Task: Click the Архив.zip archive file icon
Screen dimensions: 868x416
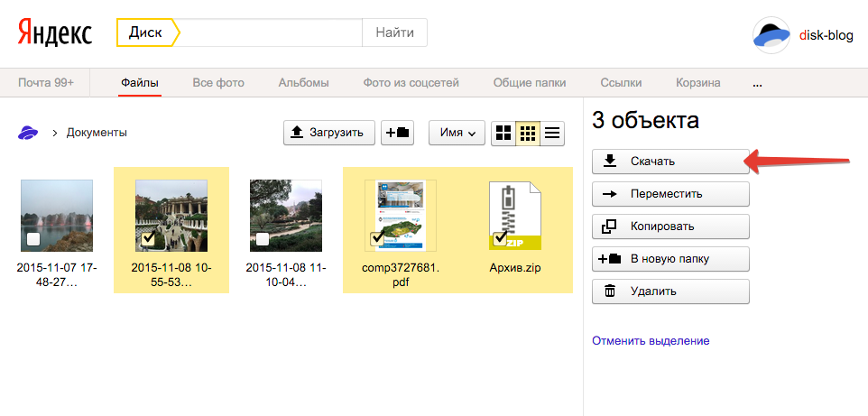Action: click(x=515, y=215)
